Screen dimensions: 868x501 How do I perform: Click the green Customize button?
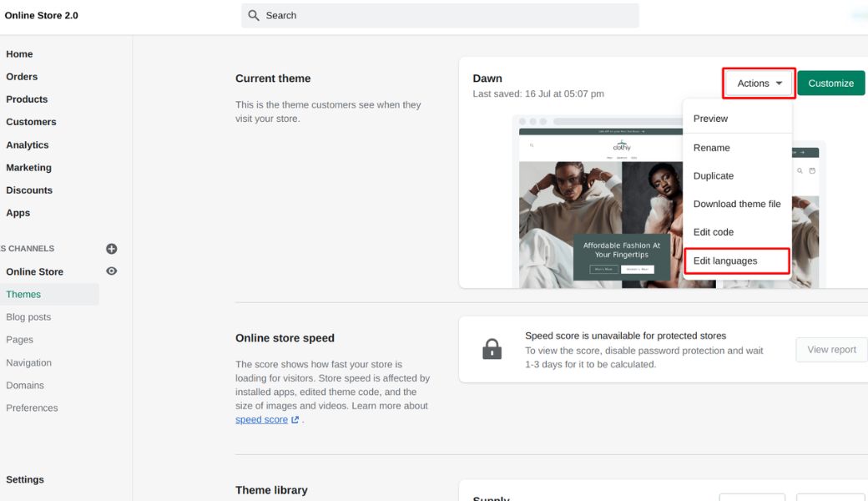(831, 83)
